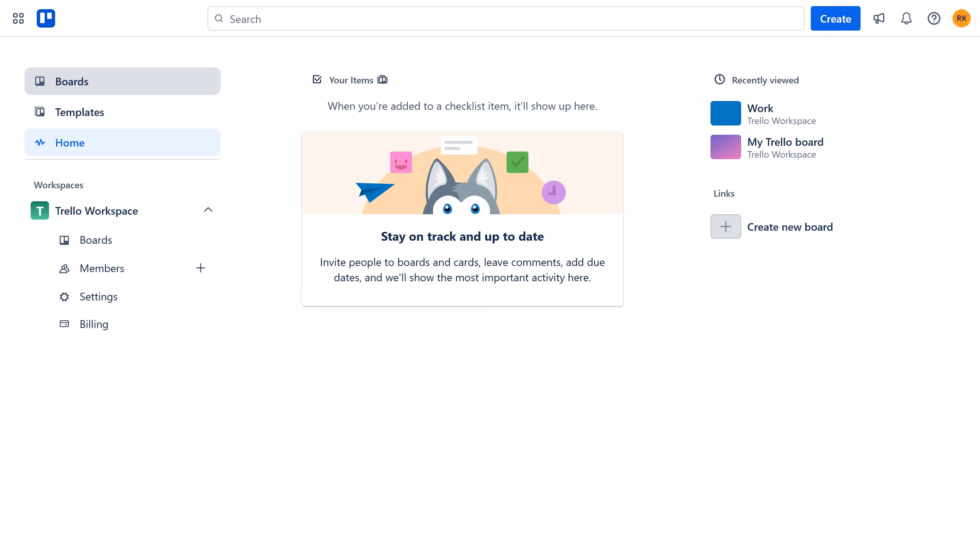Click the Your Items heading
Viewport: 980px width, 551px height.
(351, 80)
